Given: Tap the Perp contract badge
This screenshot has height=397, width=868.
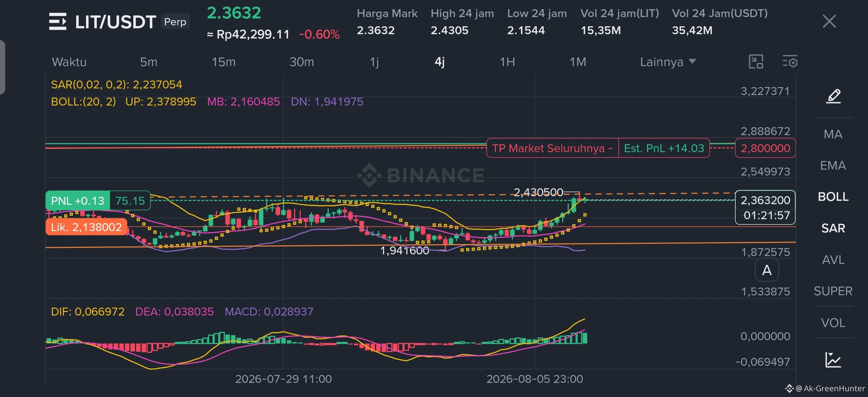Looking at the screenshot, I should coord(175,22).
